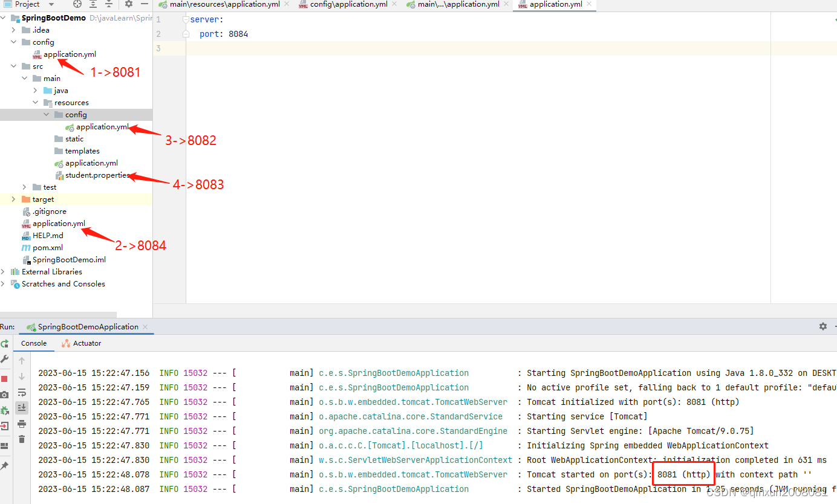Screen dimensions: 837x504
Task: Click 'Tomcat initialized with port(s): 8081' message
Action: 633,402
